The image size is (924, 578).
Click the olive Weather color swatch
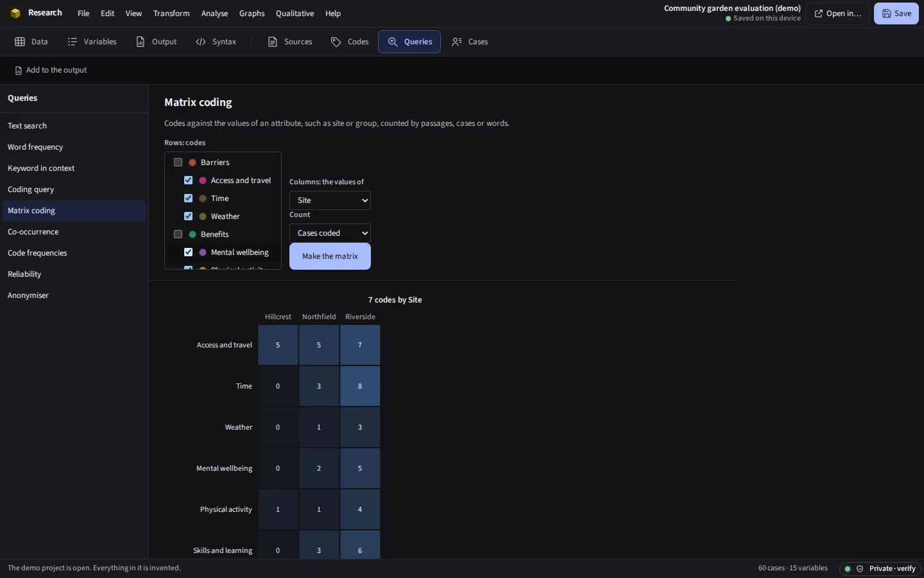203,216
